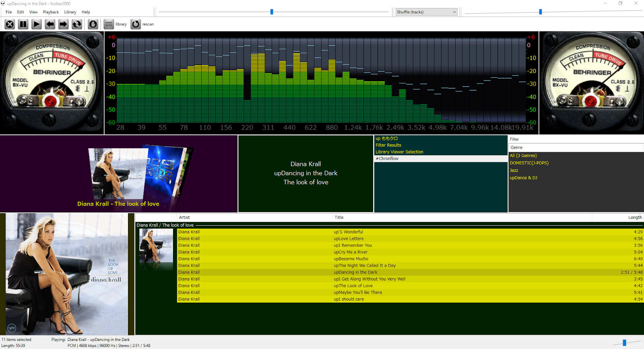Stop playback with the X button
The image size is (644, 349).
[x=10, y=24]
